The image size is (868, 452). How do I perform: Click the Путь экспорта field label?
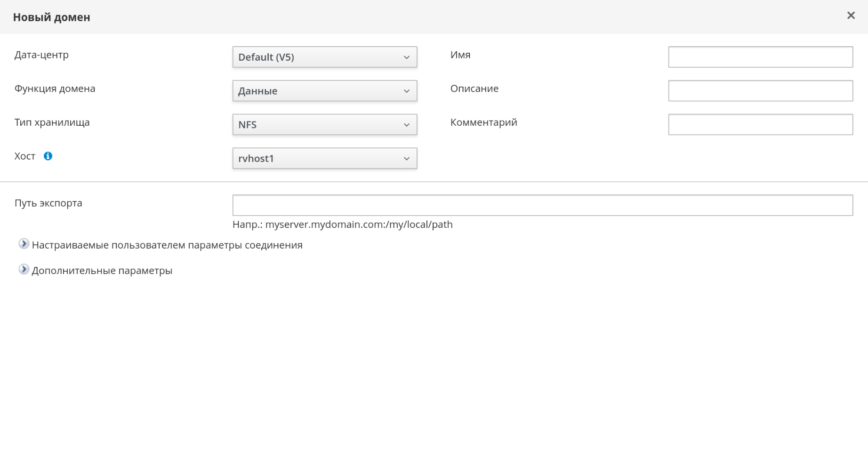coord(48,203)
